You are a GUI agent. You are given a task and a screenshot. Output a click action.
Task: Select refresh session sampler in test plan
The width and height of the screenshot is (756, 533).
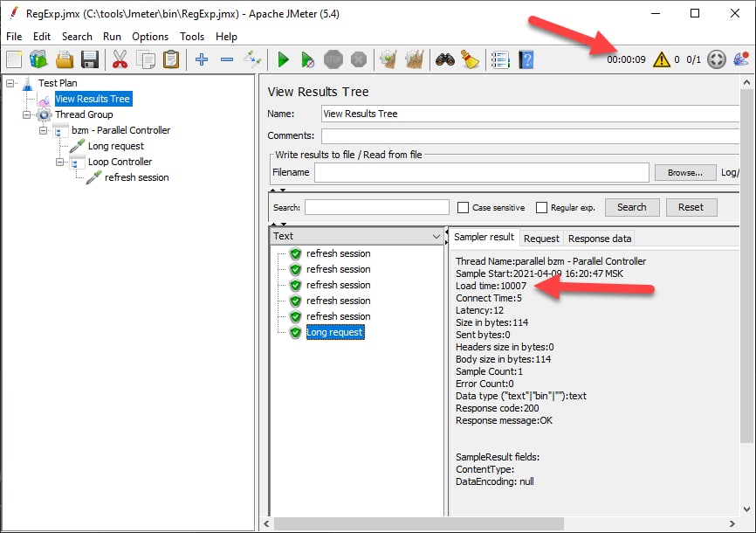pyautogui.click(x=137, y=177)
